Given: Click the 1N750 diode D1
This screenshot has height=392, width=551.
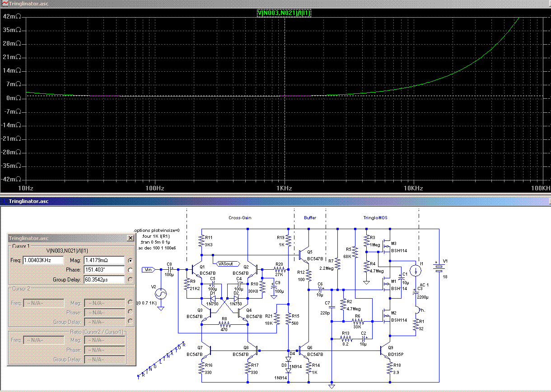Looking at the screenshot, I should pos(214,298).
